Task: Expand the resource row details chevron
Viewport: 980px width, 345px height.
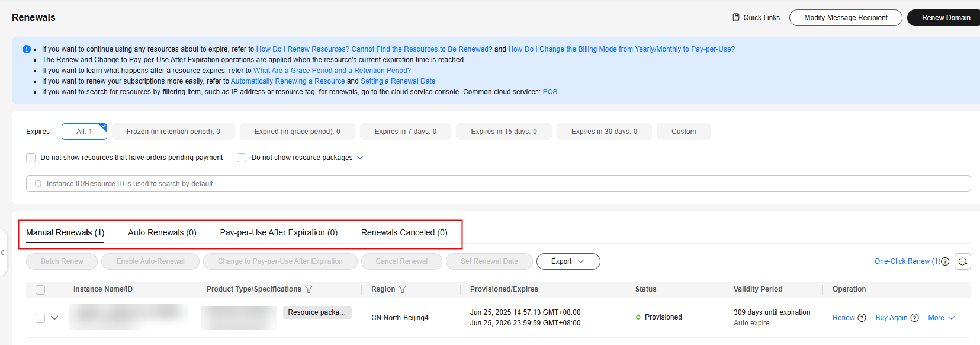Action: (x=54, y=318)
